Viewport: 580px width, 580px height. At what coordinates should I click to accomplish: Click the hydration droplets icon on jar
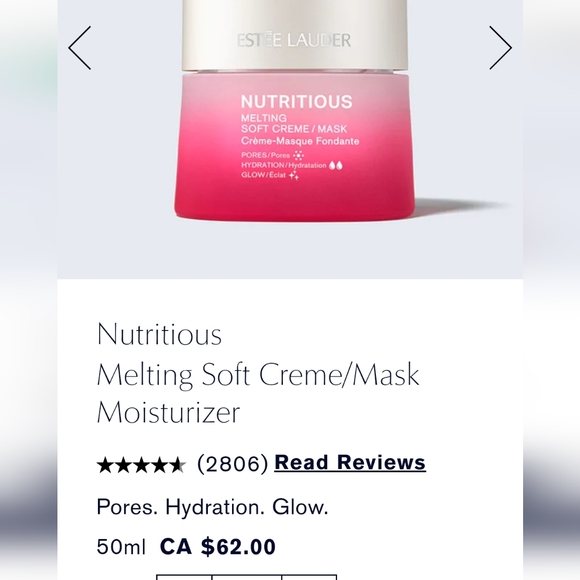336,165
